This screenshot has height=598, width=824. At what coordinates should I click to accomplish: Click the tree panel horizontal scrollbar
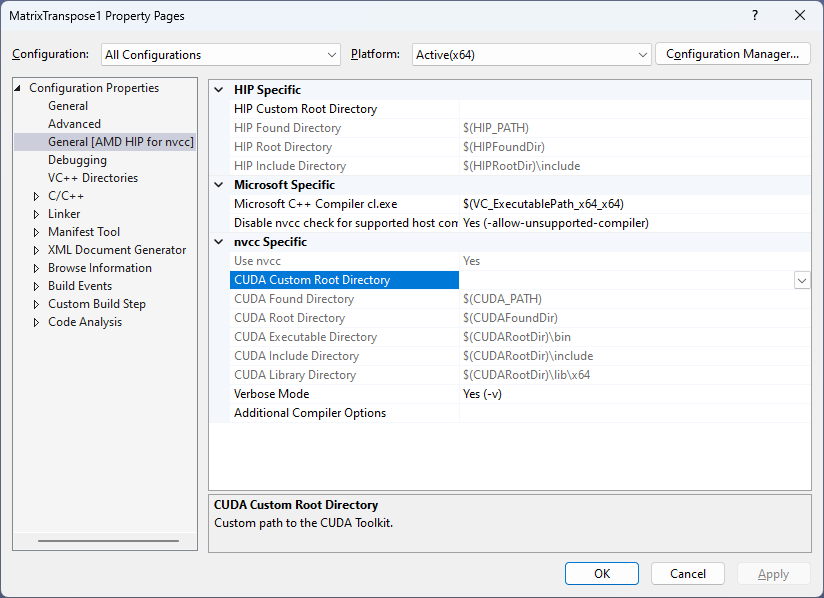point(108,542)
